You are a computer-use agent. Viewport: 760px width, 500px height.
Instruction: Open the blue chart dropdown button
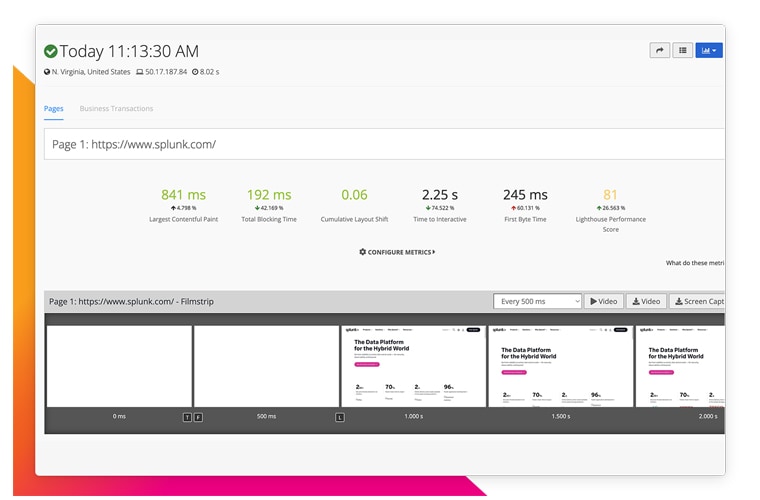[x=709, y=50]
